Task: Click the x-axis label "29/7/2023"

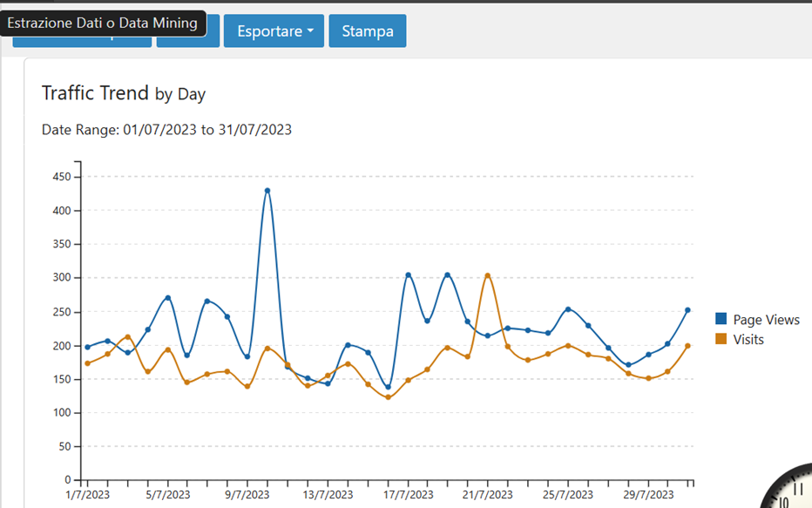Action: [x=648, y=495]
